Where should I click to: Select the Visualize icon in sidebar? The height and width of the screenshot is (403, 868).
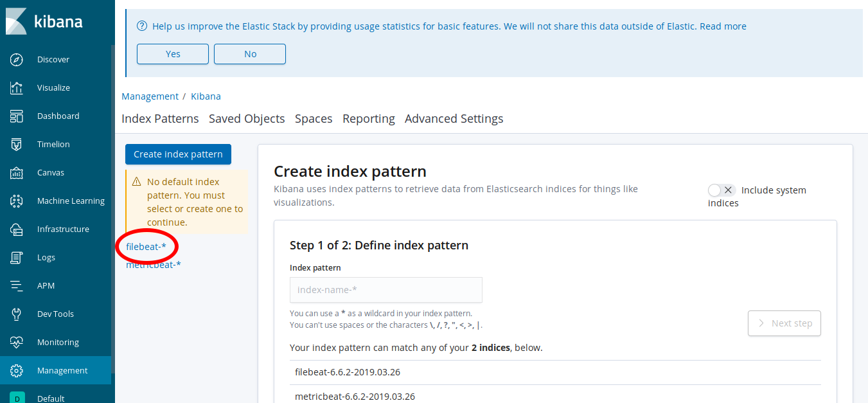[15, 87]
